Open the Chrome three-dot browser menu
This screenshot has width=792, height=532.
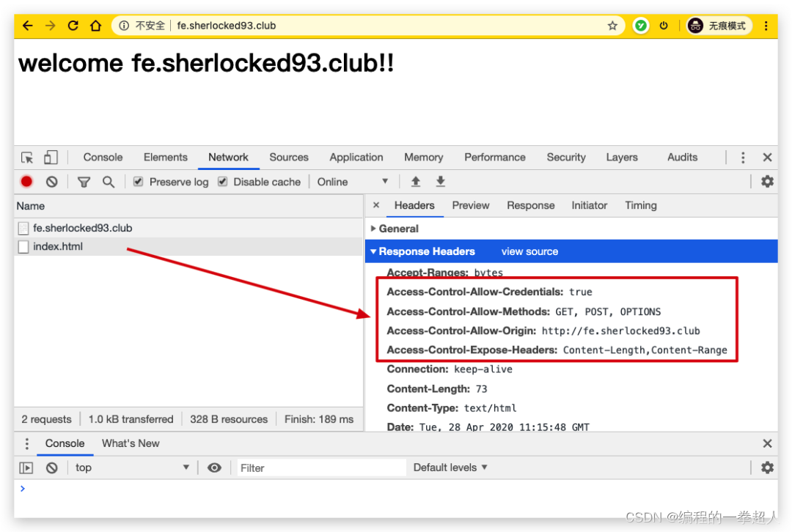pos(766,26)
